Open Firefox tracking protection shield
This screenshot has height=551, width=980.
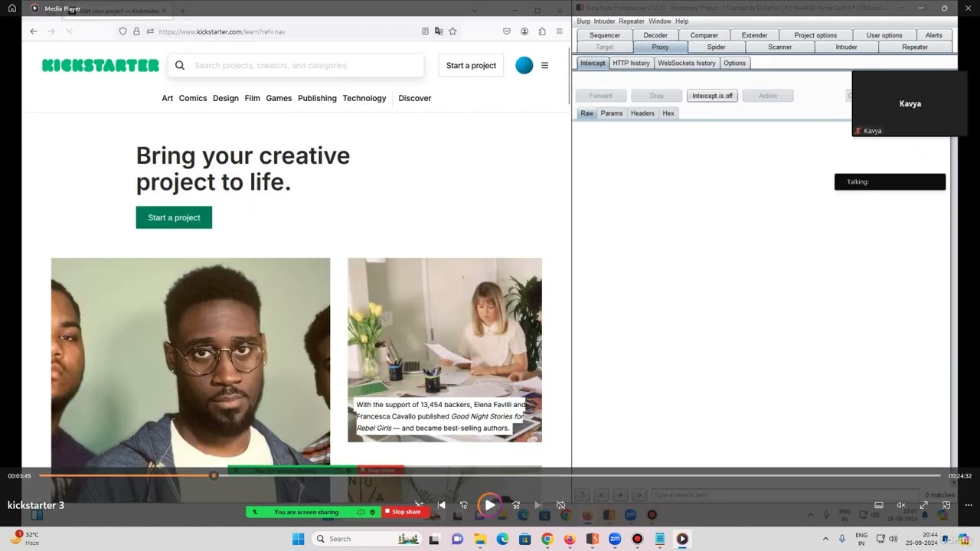[x=122, y=31]
